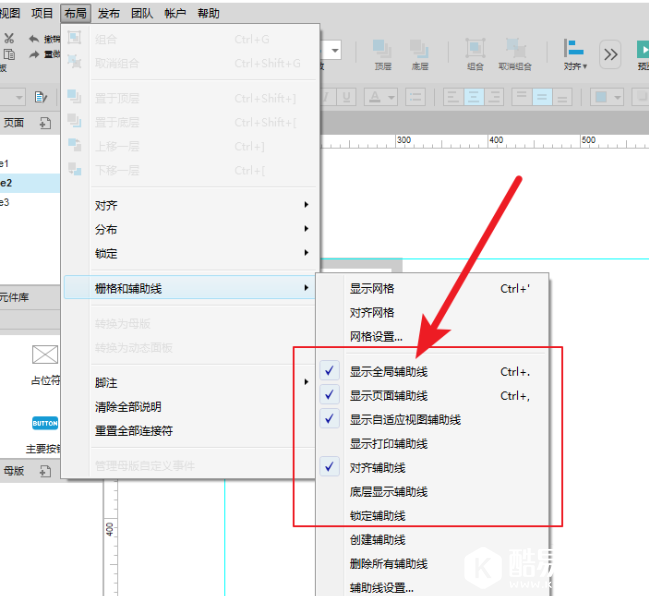Open the fill color swatch dropdown

pyautogui.click(x=607, y=97)
